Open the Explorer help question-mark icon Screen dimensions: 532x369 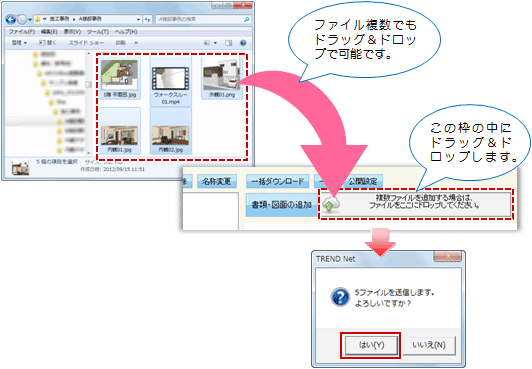pos(243,43)
